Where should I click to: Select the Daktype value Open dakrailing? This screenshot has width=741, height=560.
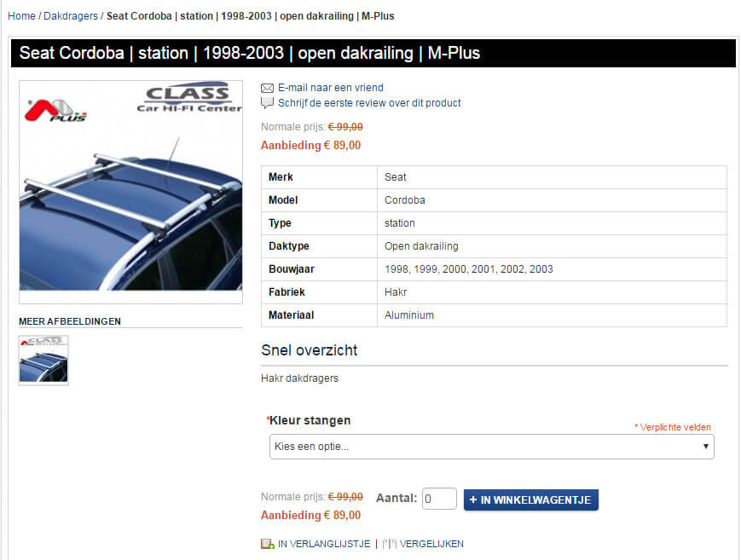click(x=552, y=246)
